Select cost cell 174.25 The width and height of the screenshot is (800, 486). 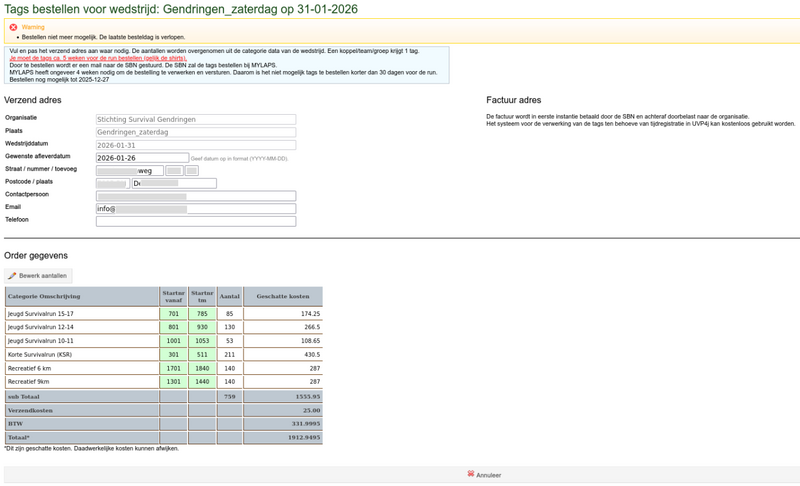(283, 314)
